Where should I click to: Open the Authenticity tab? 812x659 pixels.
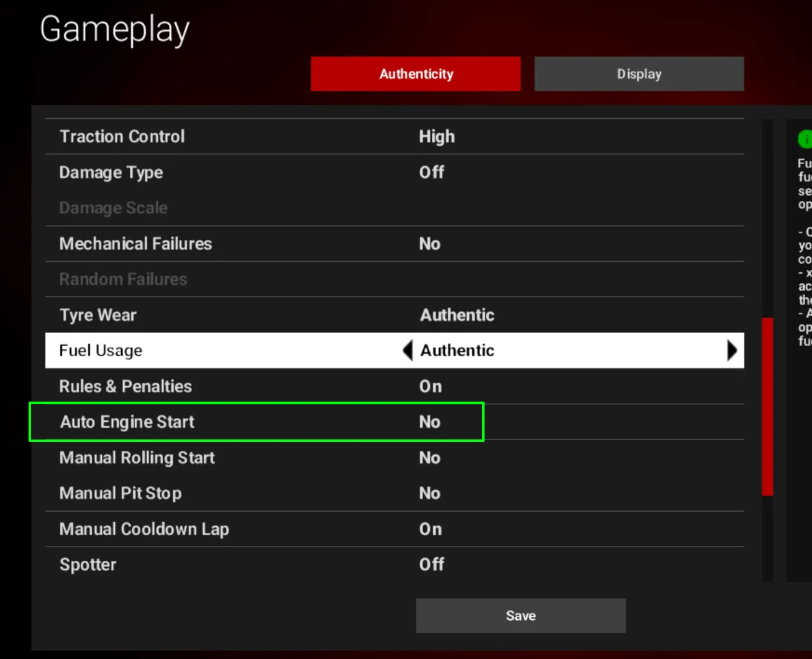[416, 74]
